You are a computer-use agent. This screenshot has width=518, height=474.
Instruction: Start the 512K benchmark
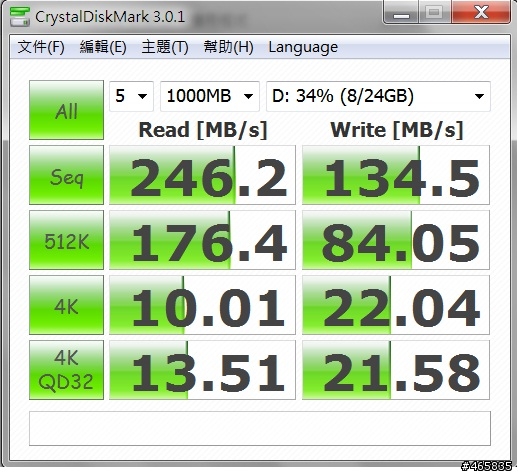[x=66, y=240]
